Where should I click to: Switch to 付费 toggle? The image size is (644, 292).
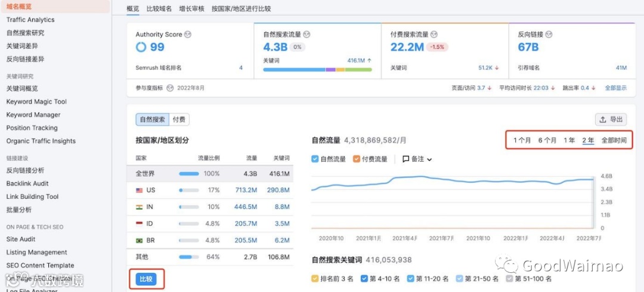click(x=179, y=119)
